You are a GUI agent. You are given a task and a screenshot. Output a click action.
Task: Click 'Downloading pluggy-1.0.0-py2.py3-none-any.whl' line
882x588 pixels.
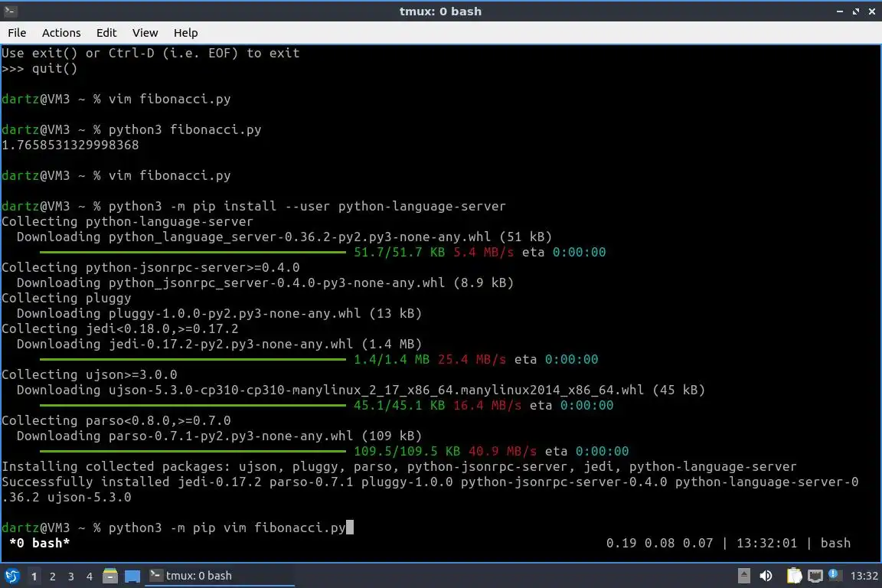pos(220,313)
